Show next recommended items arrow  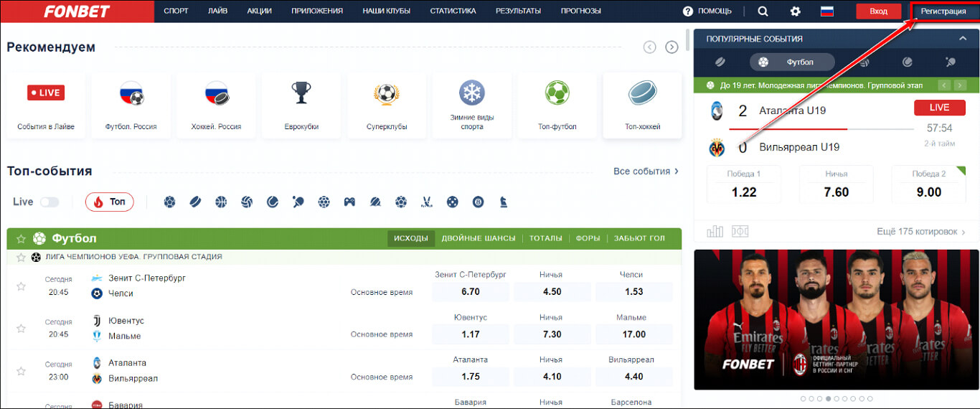click(x=672, y=47)
